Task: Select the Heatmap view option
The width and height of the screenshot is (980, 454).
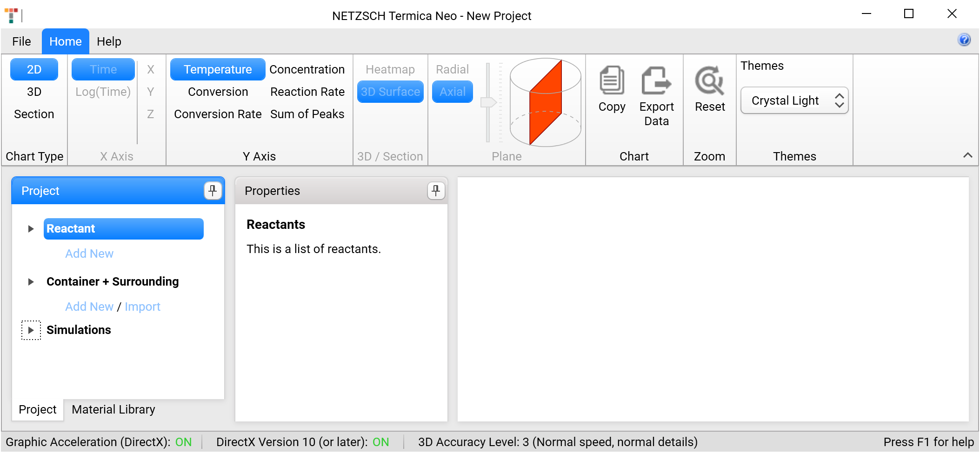Action: (x=390, y=69)
